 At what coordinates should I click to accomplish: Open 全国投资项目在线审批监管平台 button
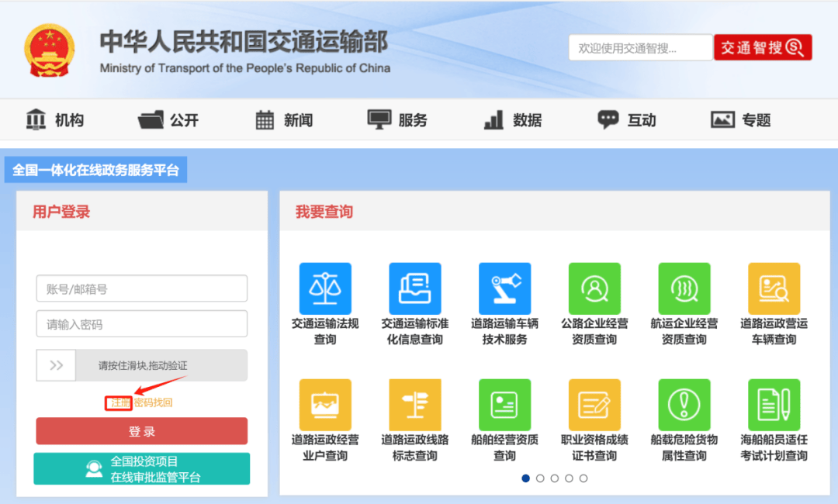(142, 469)
